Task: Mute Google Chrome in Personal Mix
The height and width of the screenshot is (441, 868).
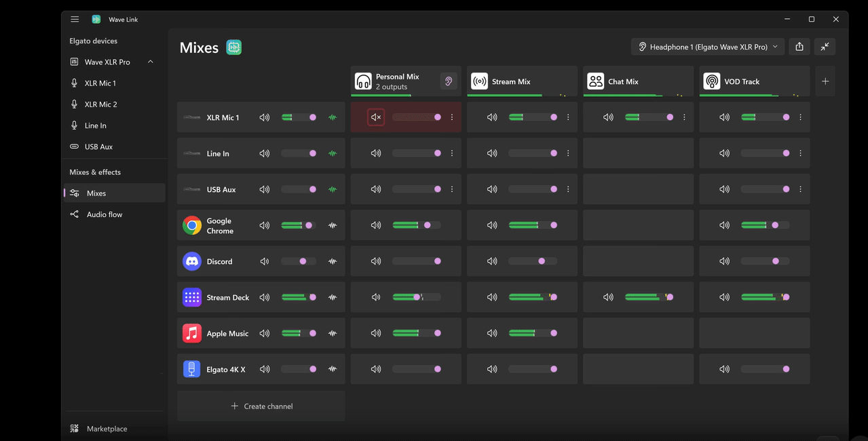Action: [376, 225]
